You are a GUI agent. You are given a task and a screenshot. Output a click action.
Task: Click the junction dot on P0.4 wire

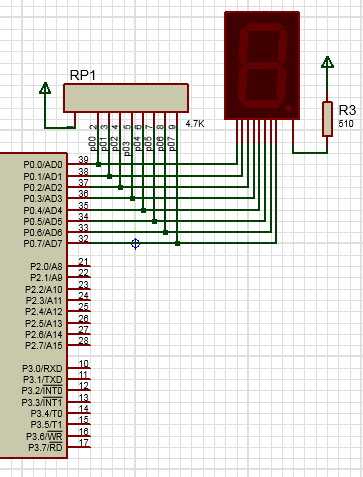(143, 210)
